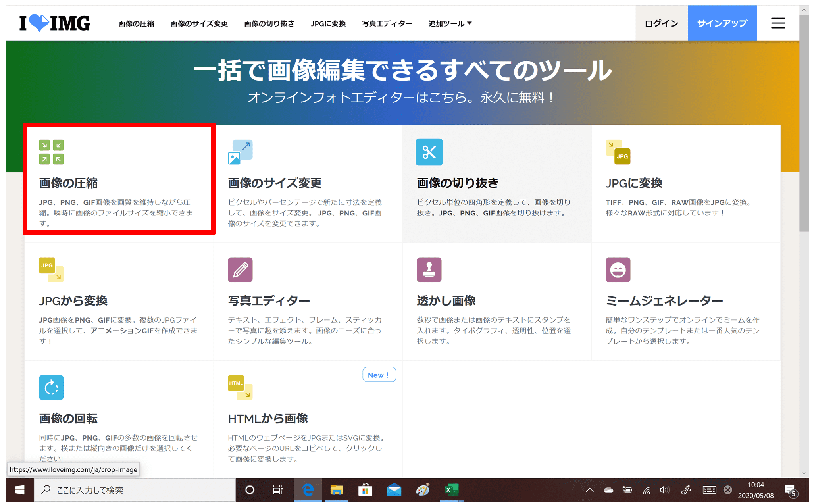Expand the 追加ツール dropdown menu
Viewport: 814px width, 504px height.
tap(450, 23)
